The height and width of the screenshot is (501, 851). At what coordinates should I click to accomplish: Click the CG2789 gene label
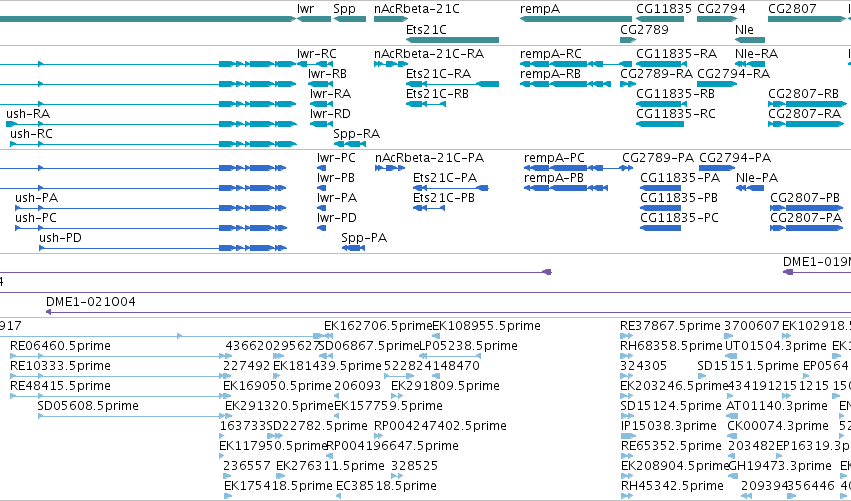[644, 30]
